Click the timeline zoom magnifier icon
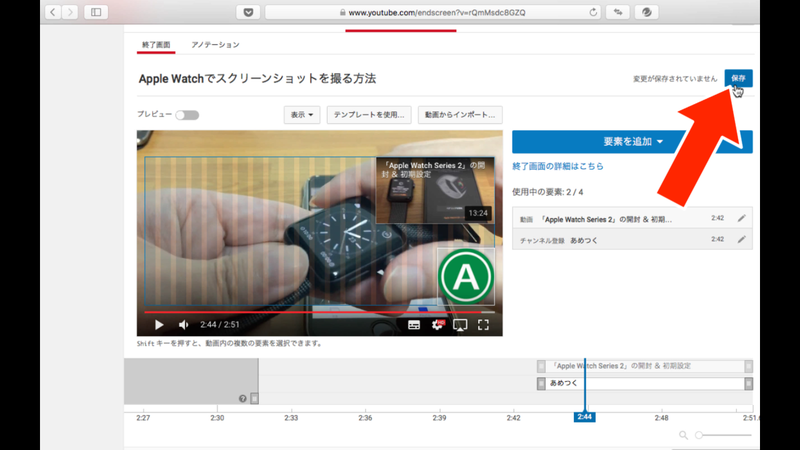Image resolution: width=800 pixels, height=450 pixels. [683, 435]
